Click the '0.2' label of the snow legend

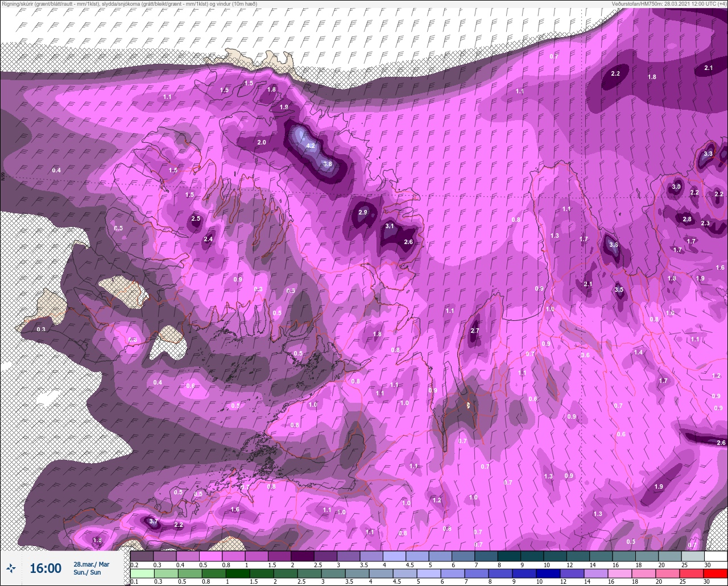(134, 565)
